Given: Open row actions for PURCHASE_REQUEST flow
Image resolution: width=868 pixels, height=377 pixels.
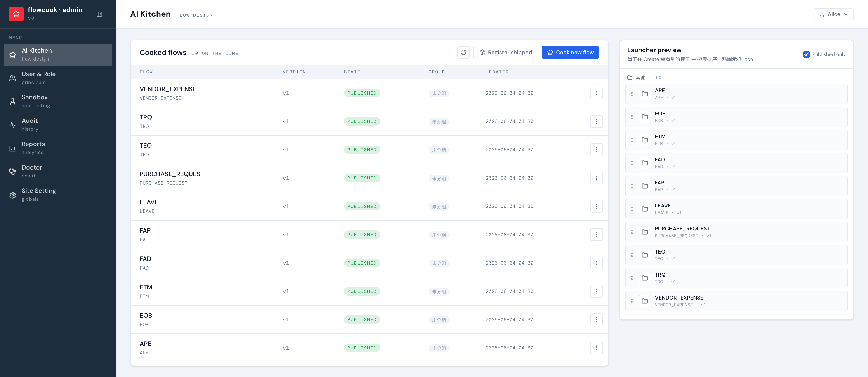Looking at the screenshot, I should click(x=597, y=178).
